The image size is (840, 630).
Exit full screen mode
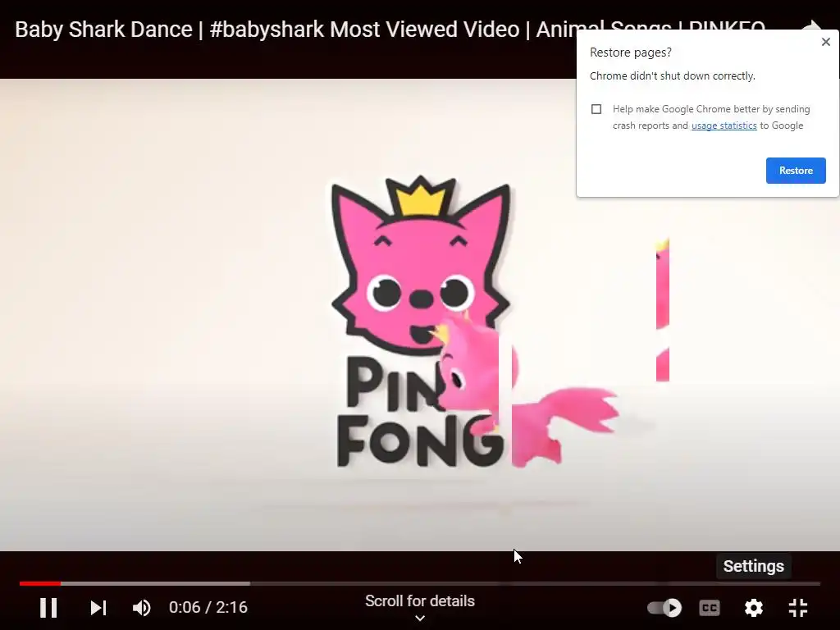pos(798,608)
